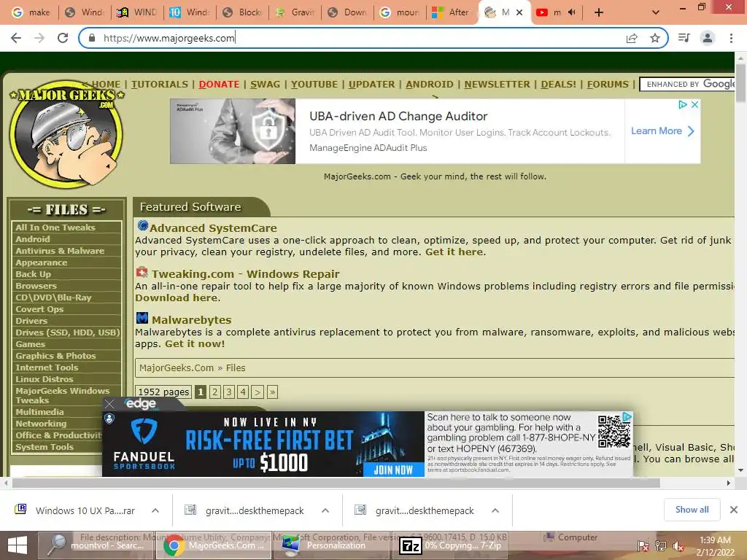Screen dimensions: 747x560
Task: Share this page icon in address bar
Action: coord(632,38)
